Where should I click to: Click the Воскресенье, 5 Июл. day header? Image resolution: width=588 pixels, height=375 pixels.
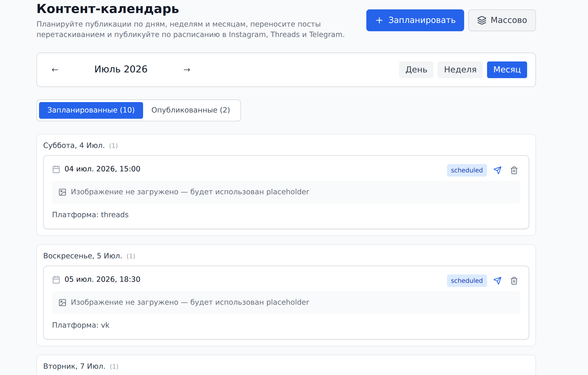[83, 256]
